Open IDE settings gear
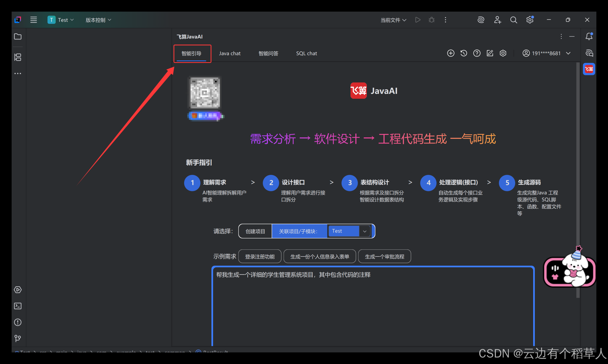 [530, 20]
